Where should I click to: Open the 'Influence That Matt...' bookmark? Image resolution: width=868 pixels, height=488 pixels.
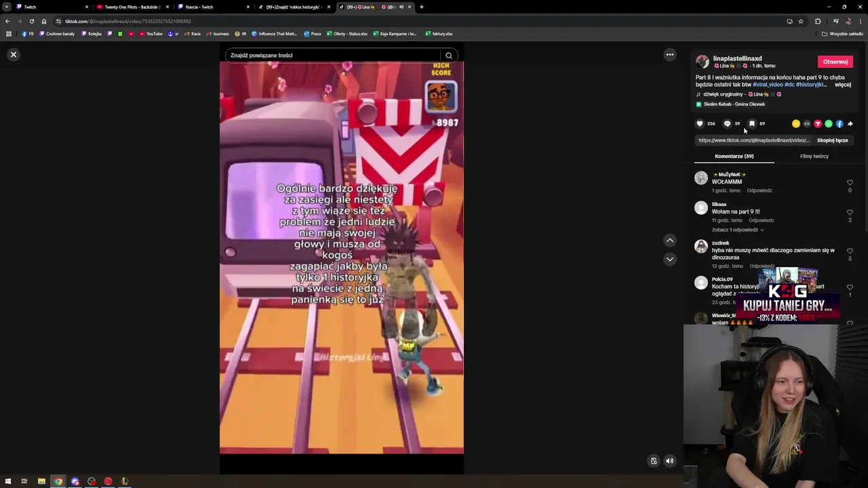pyautogui.click(x=274, y=34)
